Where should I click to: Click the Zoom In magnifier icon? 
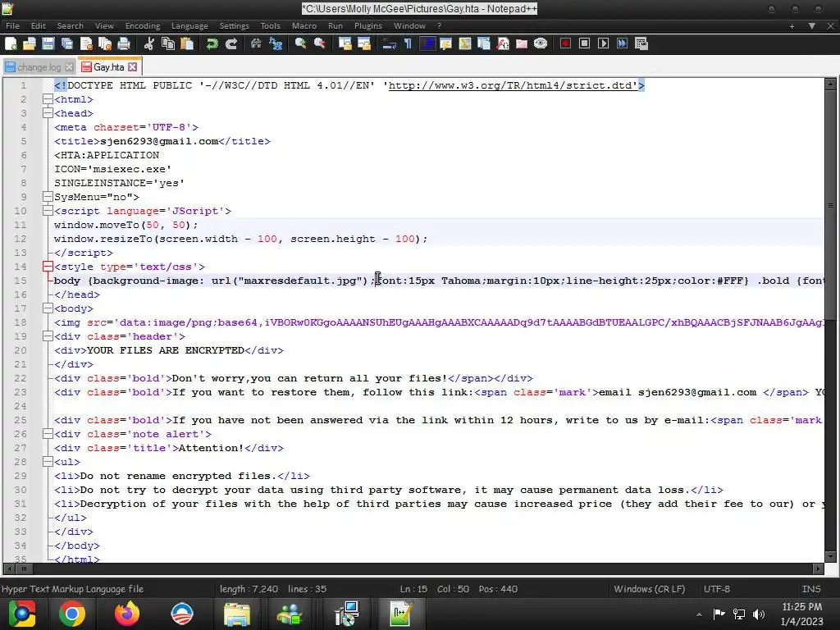coord(300,44)
